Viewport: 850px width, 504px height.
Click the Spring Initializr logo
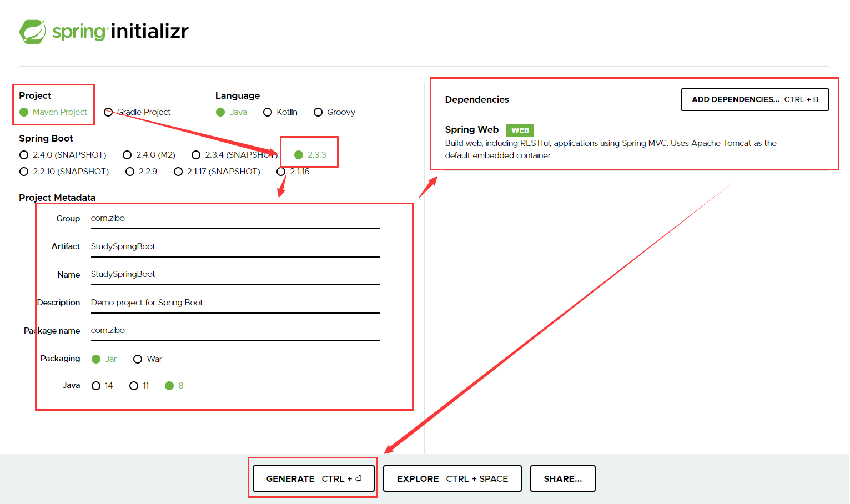coord(104,32)
